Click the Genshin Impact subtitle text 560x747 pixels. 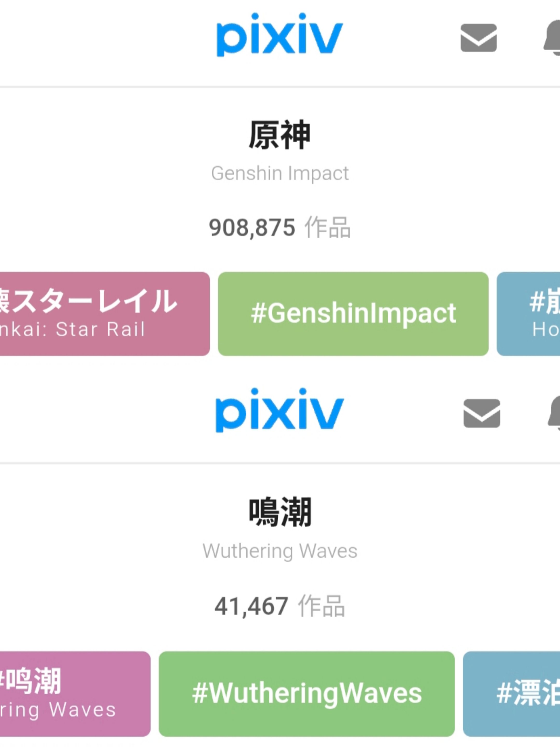280,173
